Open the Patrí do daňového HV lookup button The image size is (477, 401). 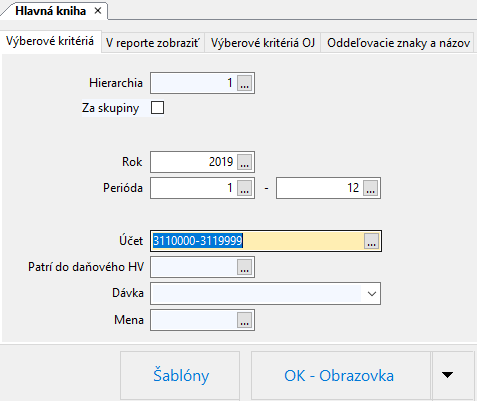(244, 267)
